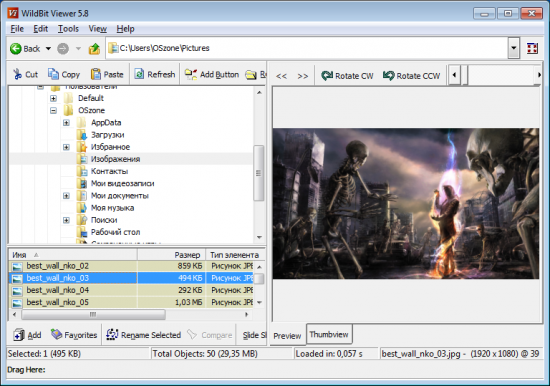The width and height of the screenshot is (550, 386).
Task: Select the Рабочий стол folder
Action: (115, 232)
